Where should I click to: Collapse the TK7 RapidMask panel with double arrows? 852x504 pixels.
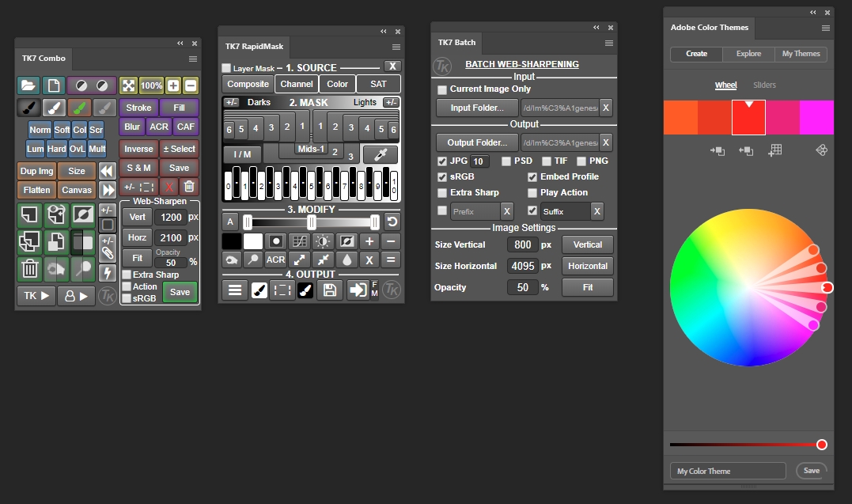[384, 32]
